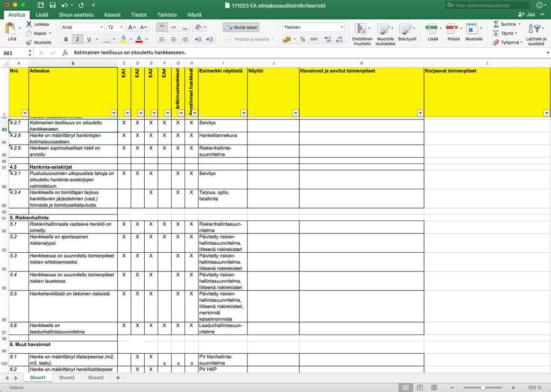Center text horizontally
551x392 pixels.
pos(173,39)
